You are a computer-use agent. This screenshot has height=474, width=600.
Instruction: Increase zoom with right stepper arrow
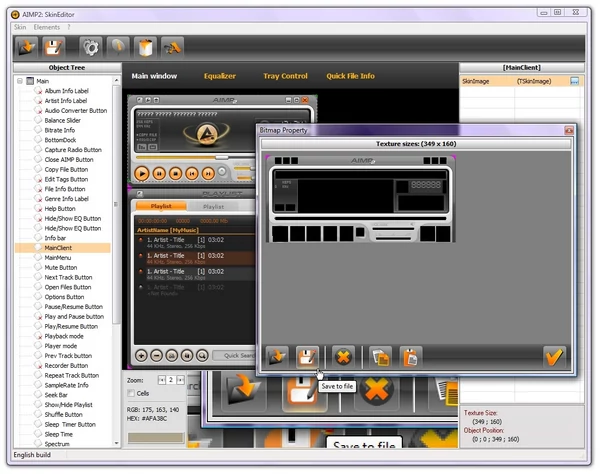click(x=180, y=380)
